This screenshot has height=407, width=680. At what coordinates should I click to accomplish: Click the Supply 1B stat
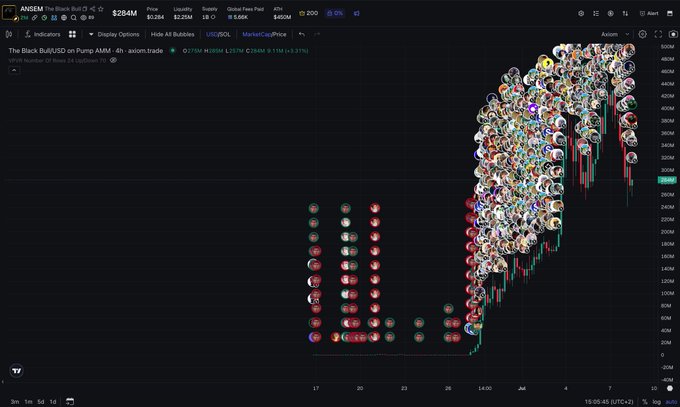209,13
